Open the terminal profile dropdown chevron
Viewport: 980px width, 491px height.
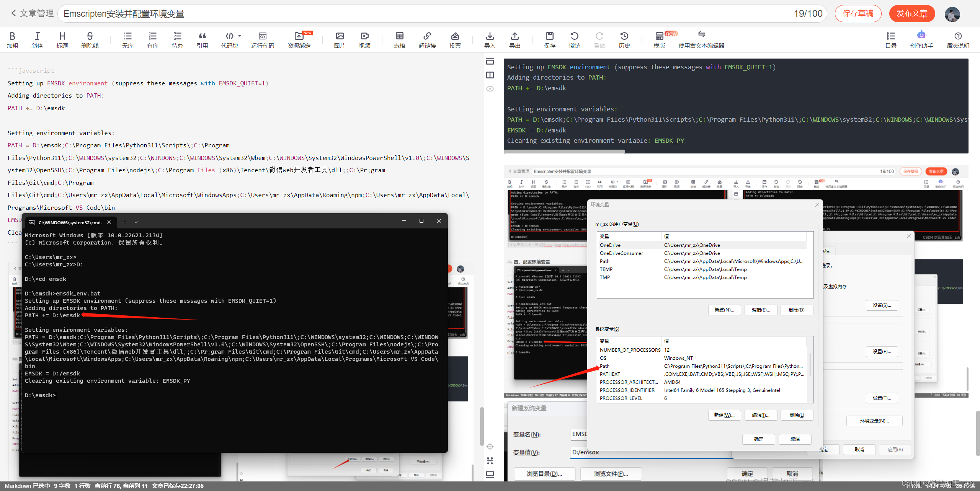point(136,222)
